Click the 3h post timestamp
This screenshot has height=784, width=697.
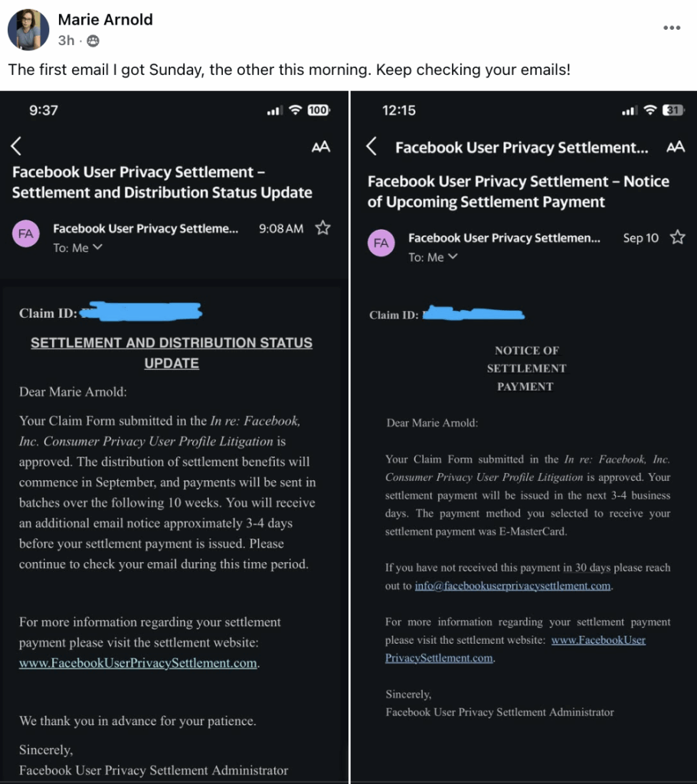click(x=66, y=41)
